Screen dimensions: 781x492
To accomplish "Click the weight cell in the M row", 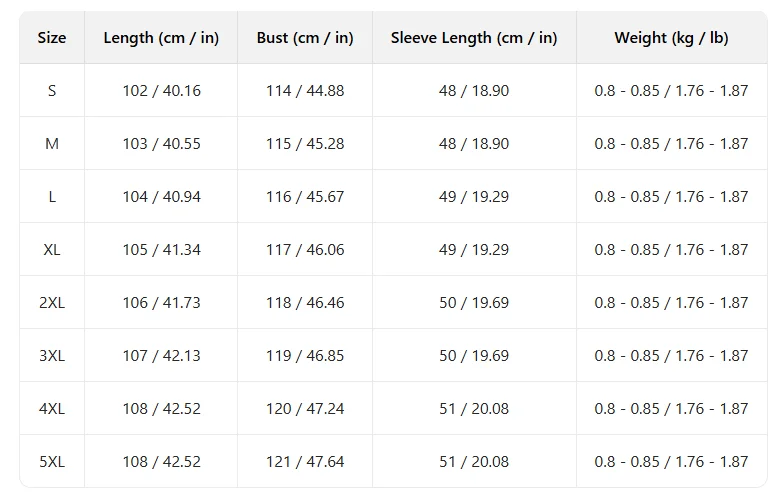I will [x=671, y=143].
